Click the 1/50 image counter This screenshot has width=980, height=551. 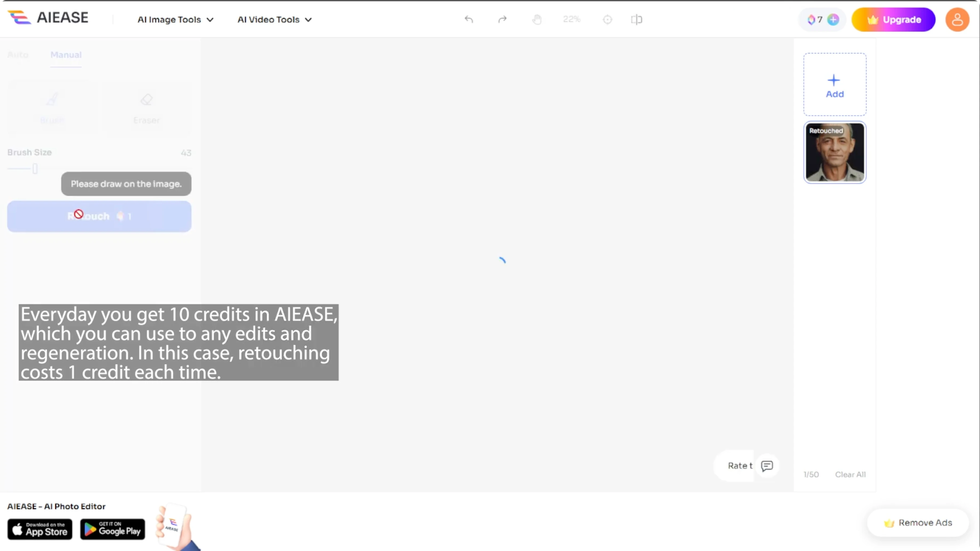pos(811,475)
